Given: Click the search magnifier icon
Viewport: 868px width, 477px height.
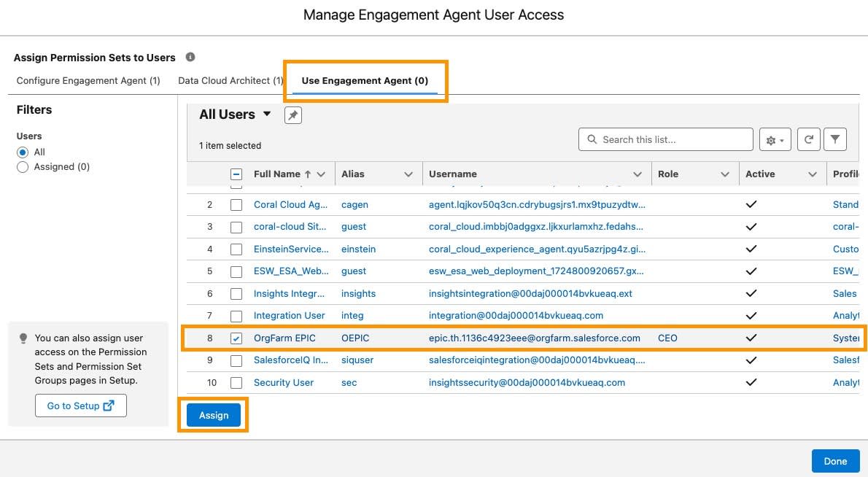Looking at the screenshot, I should tap(592, 139).
